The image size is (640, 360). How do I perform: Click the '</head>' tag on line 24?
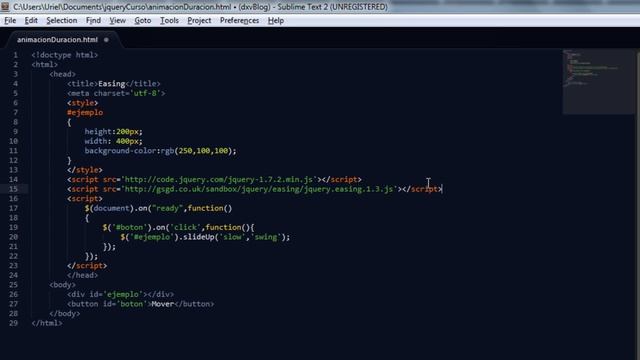[82, 275]
